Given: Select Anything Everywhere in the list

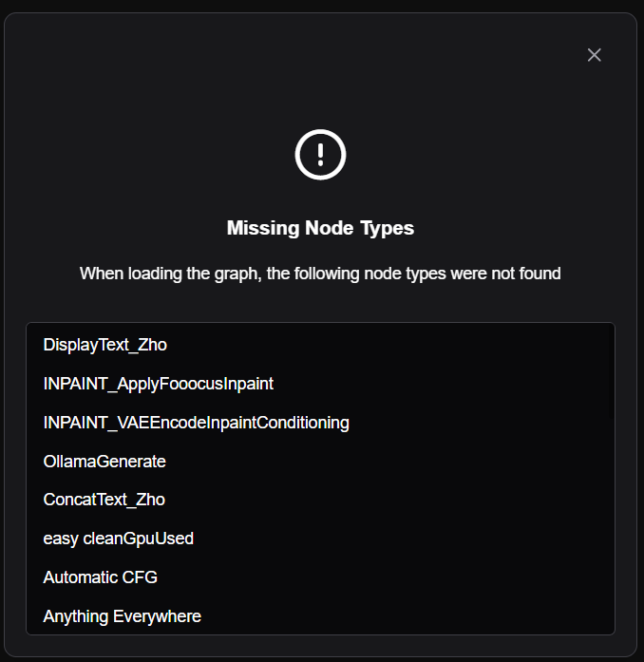Looking at the screenshot, I should (x=123, y=616).
